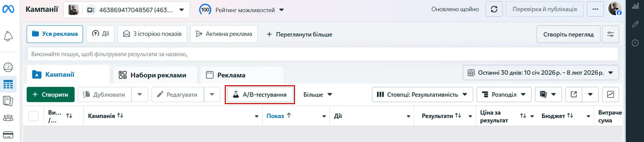
Task: Click the Дублювати button
Action: [x=105, y=94]
